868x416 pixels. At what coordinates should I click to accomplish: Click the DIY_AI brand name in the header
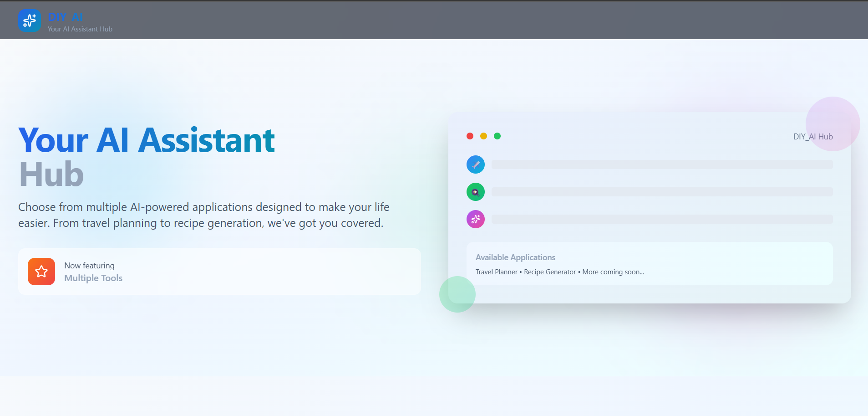click(x=65, y=17)
